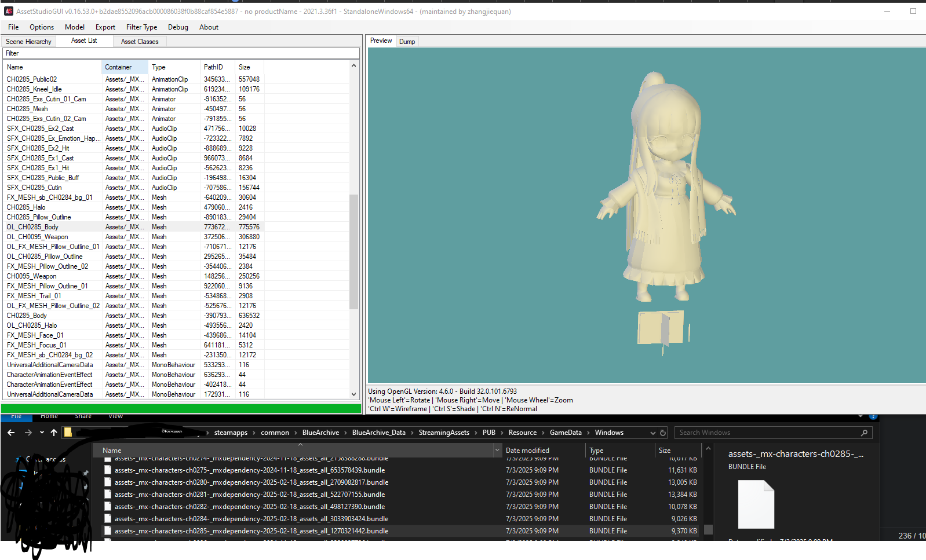Open the Filter Type menu
The image size is (926, 560).
point(142,27)
